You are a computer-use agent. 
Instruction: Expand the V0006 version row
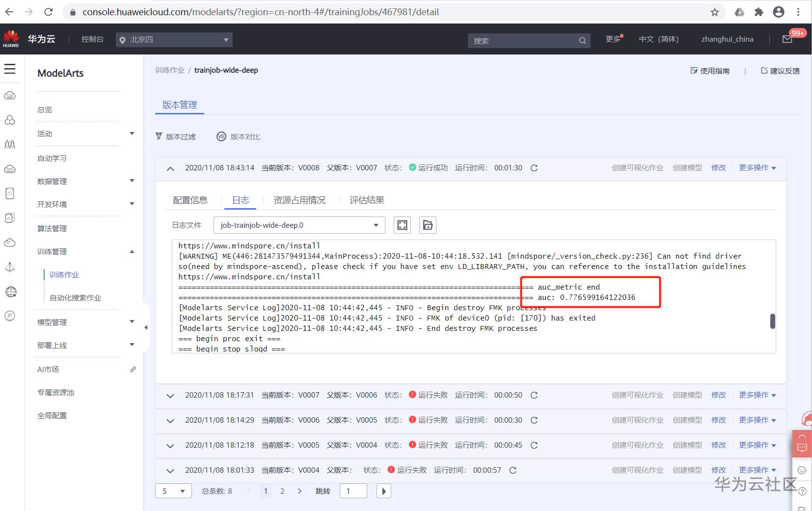pos(170,421)
